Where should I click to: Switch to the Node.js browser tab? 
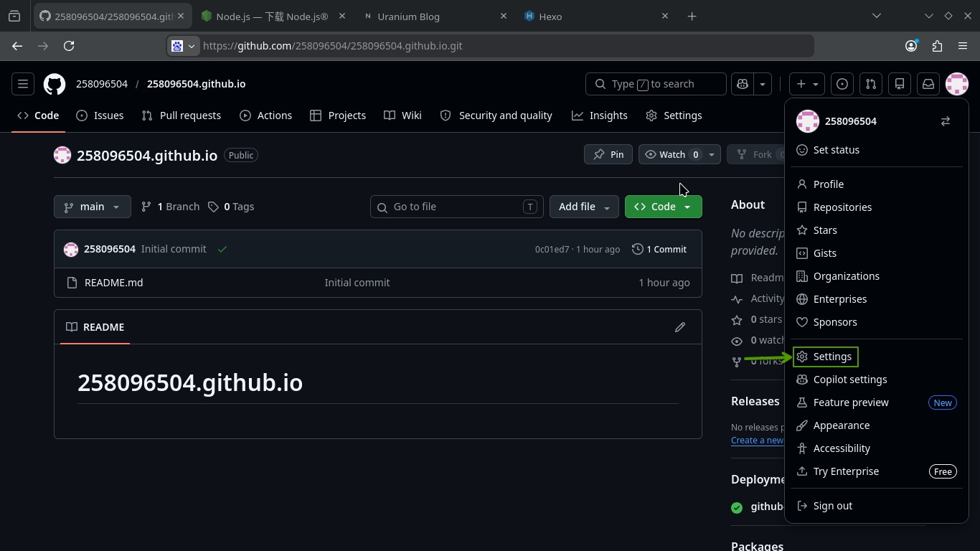point(274,16)
